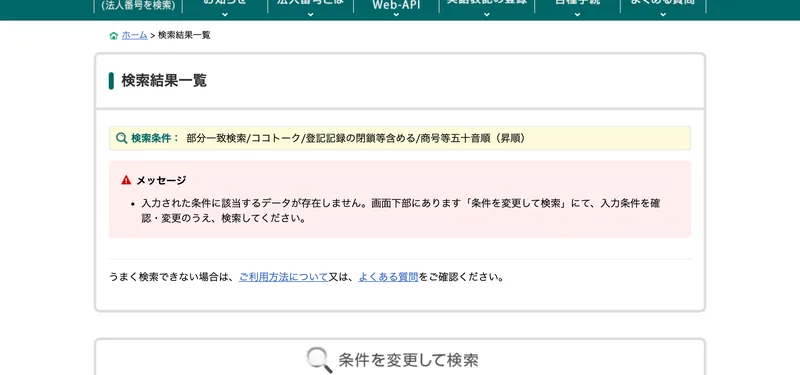
Task: Click the 検索結果一覧 breadcrumb text
Action: [184, 35]
